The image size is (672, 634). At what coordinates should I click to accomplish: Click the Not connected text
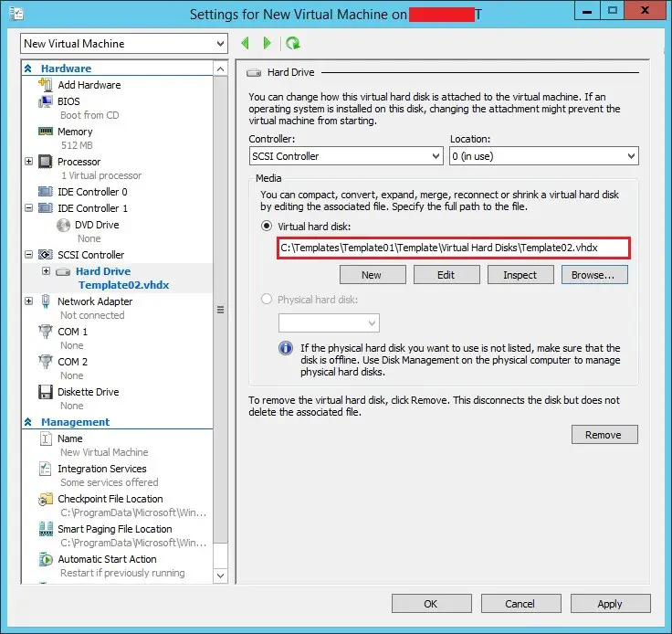(92, 315)
